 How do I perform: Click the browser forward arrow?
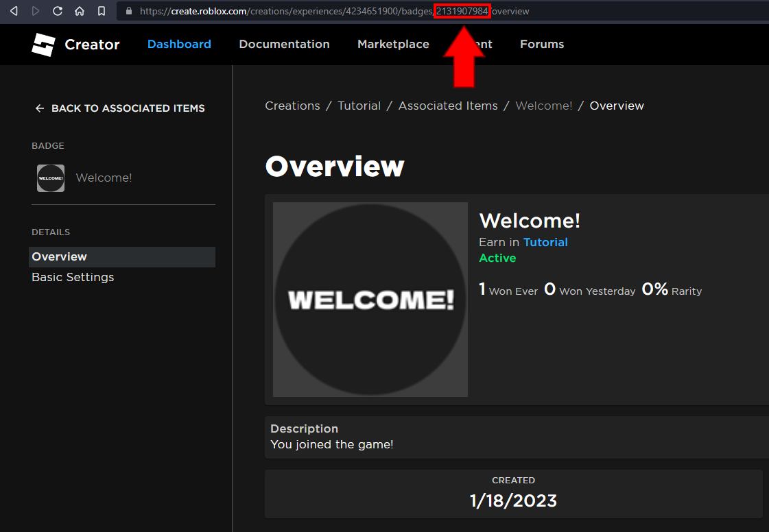[35, 11]
